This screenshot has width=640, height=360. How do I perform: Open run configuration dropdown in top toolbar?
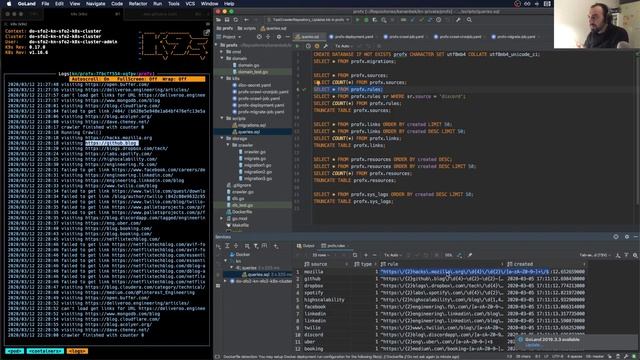point(308,20)
